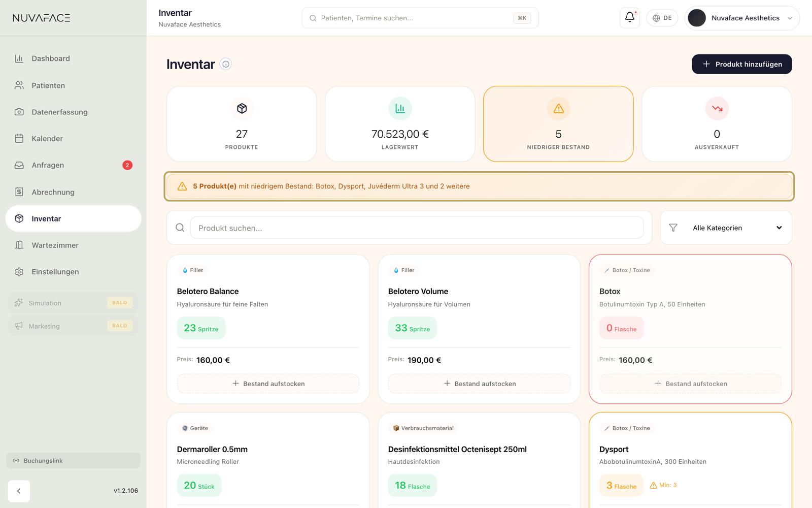Click the Botox / Toxine tag on Dysport
Image resolution: width=812 pixels, height=508 pixels.
(x=627, y=428)
